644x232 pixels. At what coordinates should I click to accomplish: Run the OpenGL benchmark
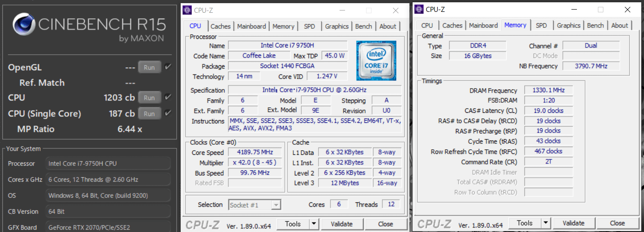(x=149, y=67)
